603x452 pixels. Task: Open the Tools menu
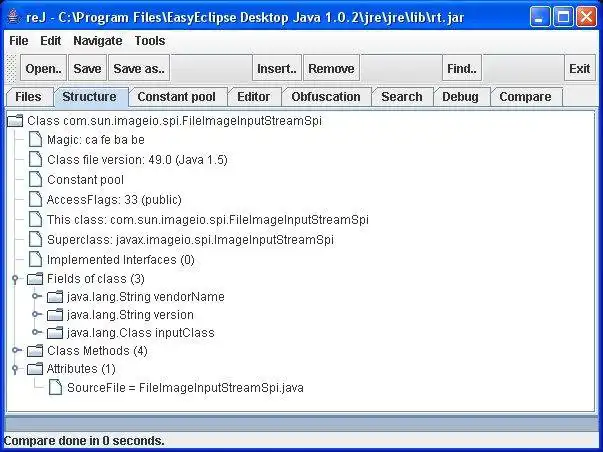pos(150,40)
